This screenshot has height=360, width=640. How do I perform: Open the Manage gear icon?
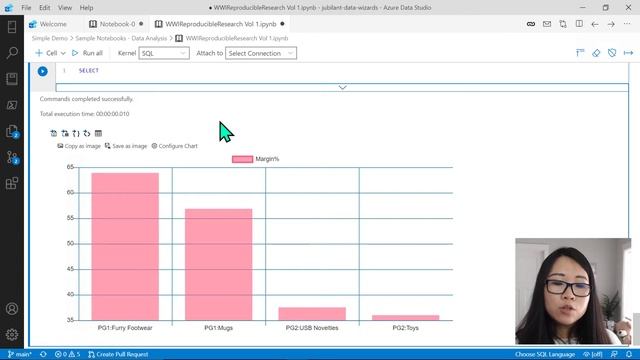coord(12,335)
